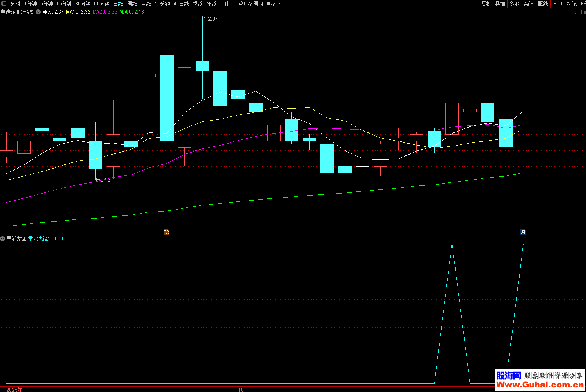The height and width of the screenshot is (392, 586).
Task: Click the 统计 statistics button
Action: pyautogui.click(x=529, y=4)
